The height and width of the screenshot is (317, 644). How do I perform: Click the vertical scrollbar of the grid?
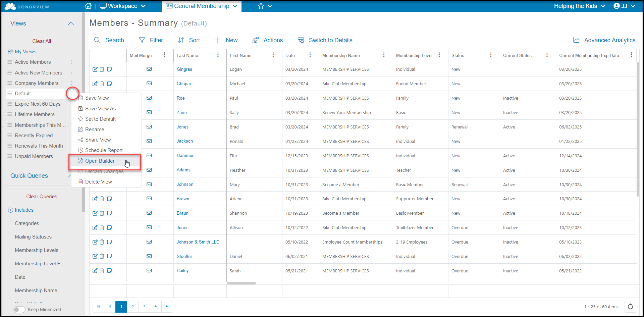point(638,129)
